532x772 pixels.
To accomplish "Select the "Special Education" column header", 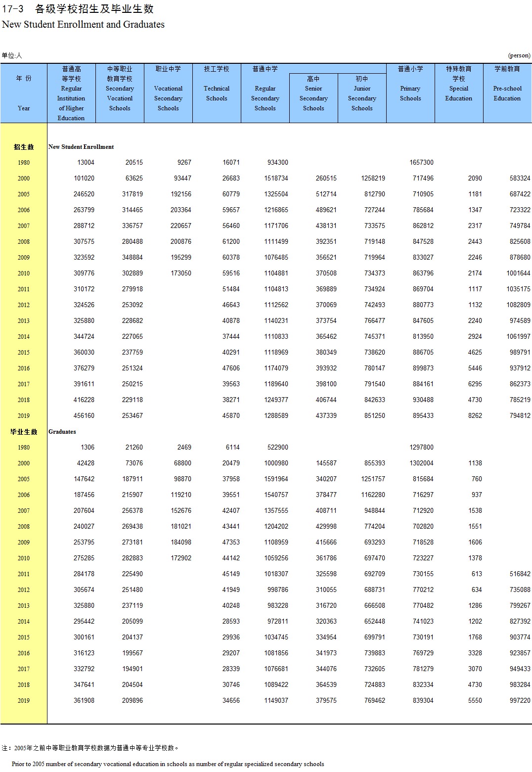I will tap(459, 93).
